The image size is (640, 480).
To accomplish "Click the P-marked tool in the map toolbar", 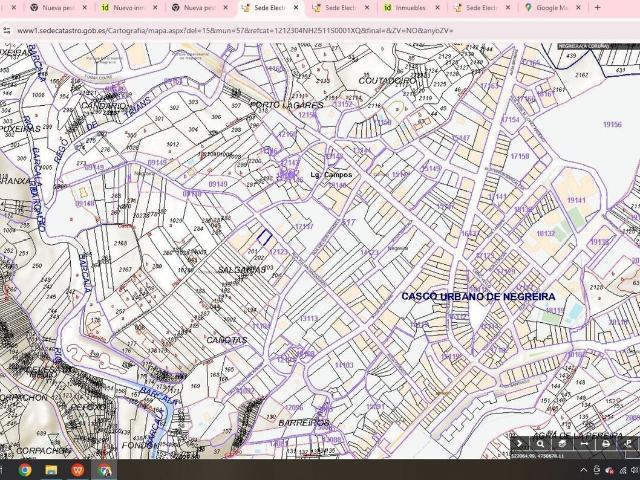I will (x=628, y=444).
